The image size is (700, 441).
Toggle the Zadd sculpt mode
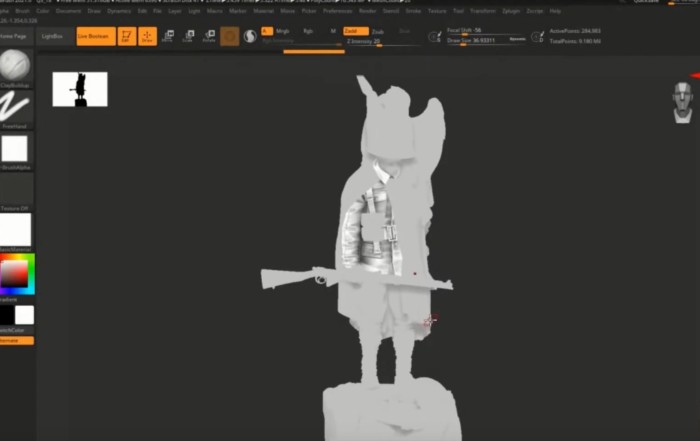[x=351, y=31]
